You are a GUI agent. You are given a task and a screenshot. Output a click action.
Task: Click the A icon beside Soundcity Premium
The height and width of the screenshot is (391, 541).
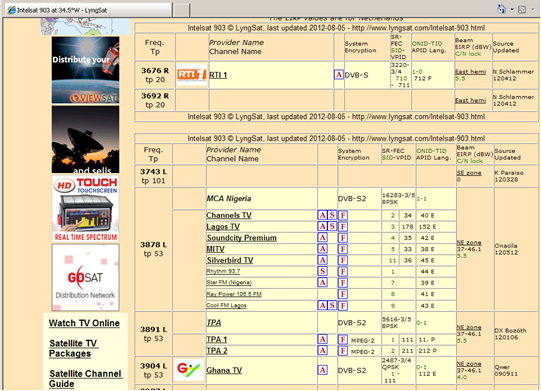(x=322, y=238)
